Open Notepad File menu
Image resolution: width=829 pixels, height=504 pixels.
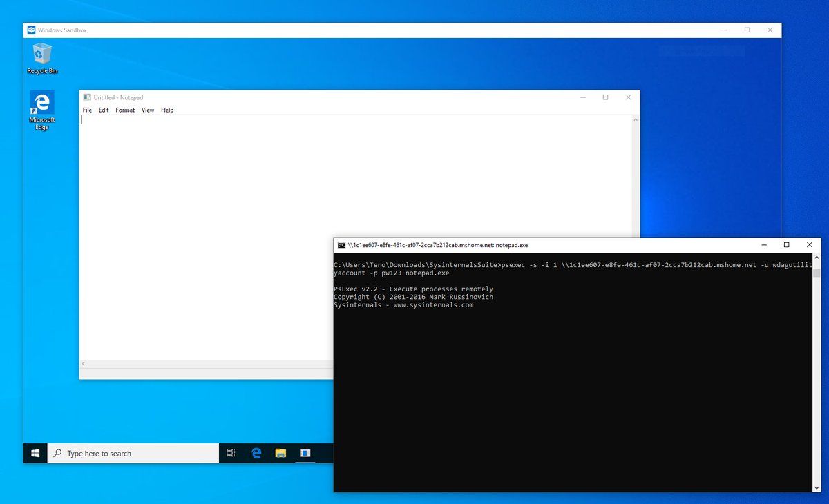coord(87,110)
